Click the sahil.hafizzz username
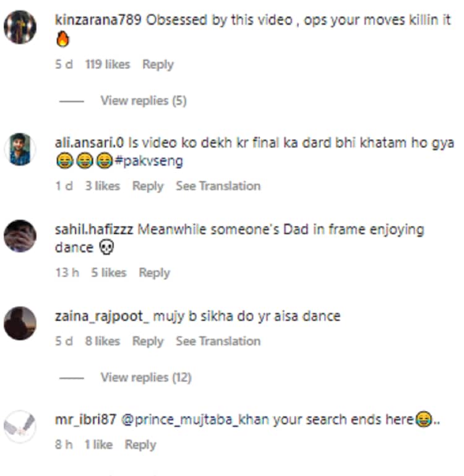Viewport: 464px width, 476px height. click(x=94, y=229)
